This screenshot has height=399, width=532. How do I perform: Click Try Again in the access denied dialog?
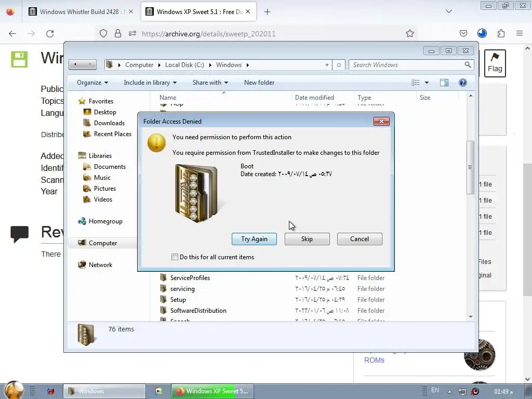point(254,239)
